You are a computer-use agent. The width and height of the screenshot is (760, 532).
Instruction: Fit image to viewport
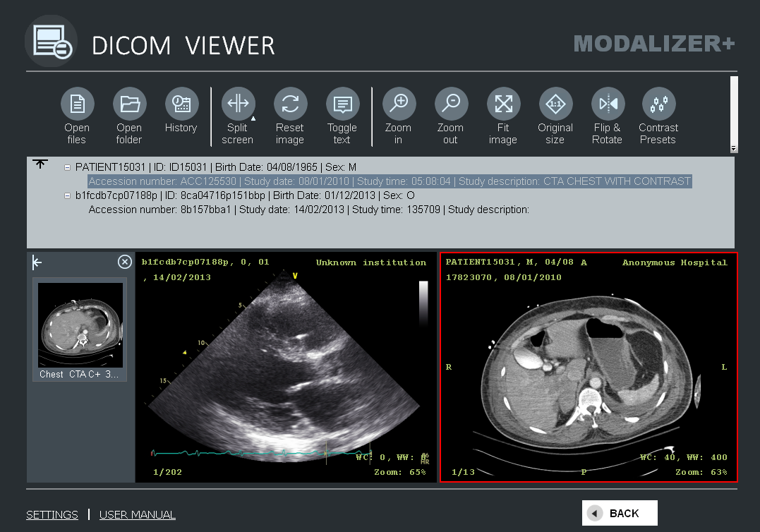[x=503, y=104]
